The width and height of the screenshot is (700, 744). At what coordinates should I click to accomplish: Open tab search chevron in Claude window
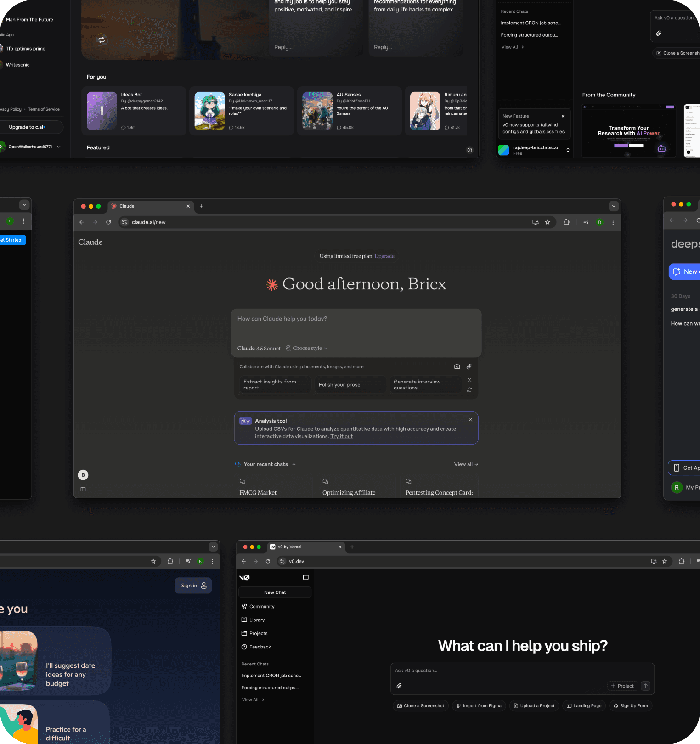pyautogui.click(x=614, y=206)
